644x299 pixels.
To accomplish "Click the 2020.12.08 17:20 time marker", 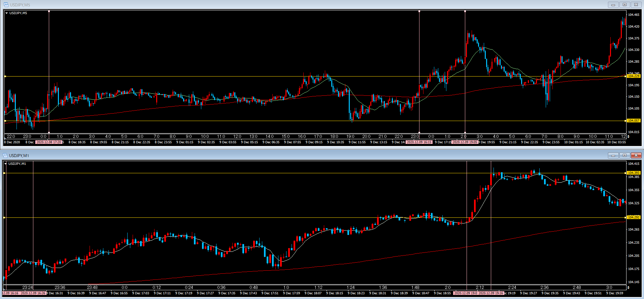I will (x=49, y=142).
